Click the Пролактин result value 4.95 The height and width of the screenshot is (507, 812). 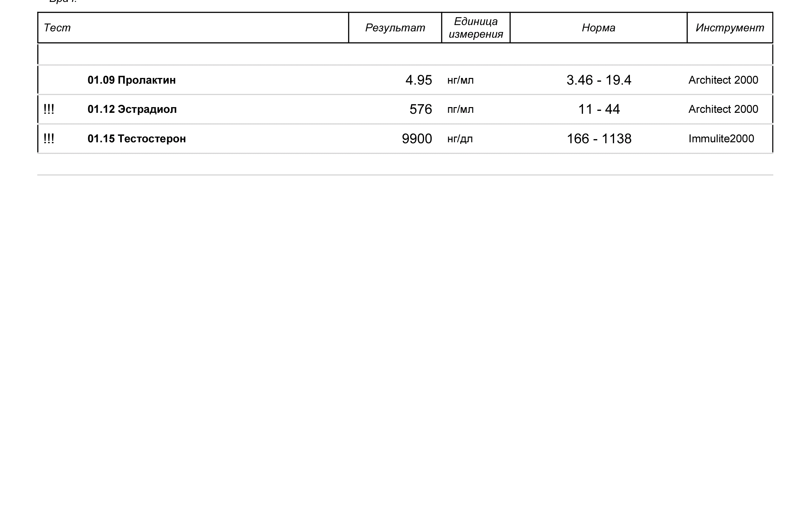coord(418,80)
